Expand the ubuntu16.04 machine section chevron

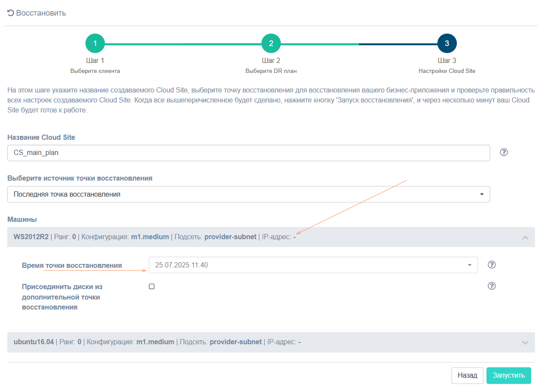[x=525, y=343]
